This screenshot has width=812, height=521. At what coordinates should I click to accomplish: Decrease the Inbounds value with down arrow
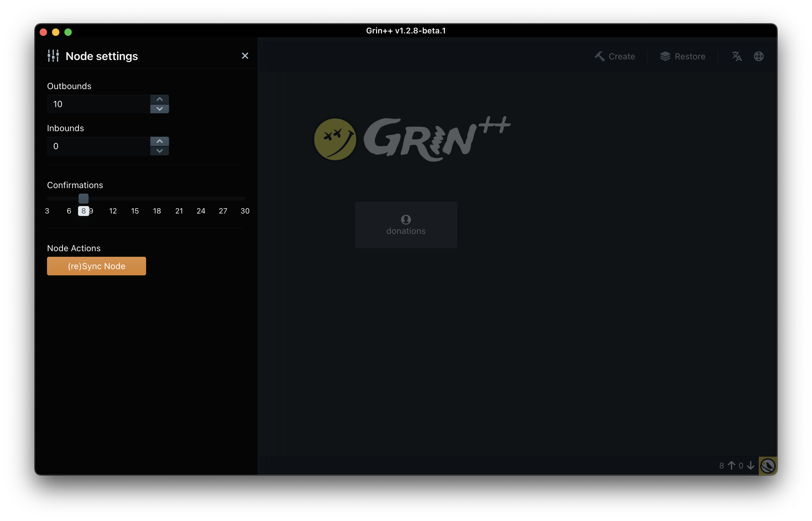pyautogui.click(x=159, y=151)
